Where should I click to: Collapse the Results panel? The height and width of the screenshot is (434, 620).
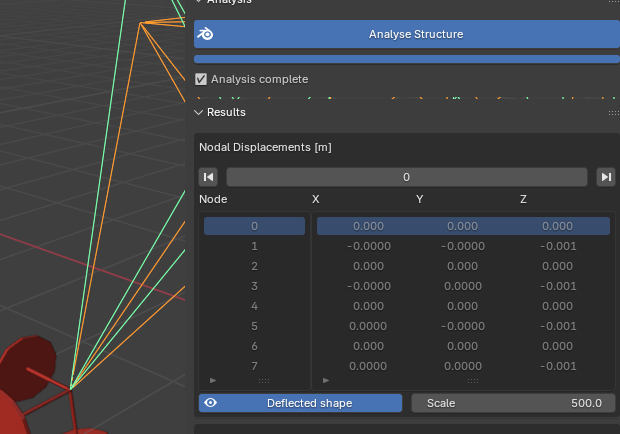pyautogui.click(x=199, y=113)
